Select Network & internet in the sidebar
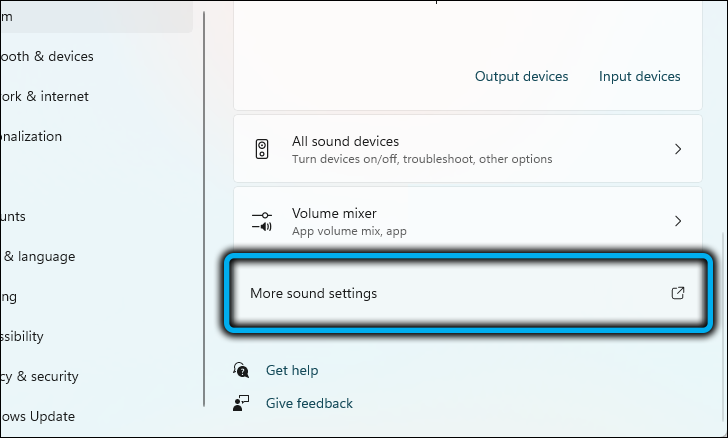Viewport: 728px width, 438px height. pyautogui.click(x=45, y=96)
